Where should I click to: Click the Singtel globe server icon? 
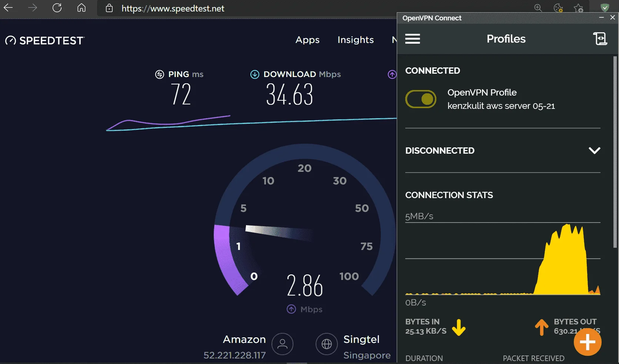click(x=326, y=344)
